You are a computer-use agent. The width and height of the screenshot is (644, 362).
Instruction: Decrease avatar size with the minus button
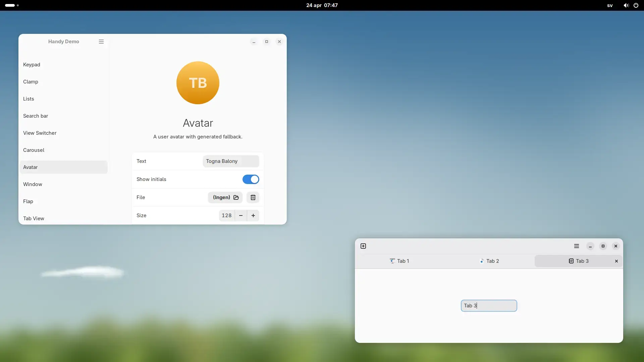[241, 215]
